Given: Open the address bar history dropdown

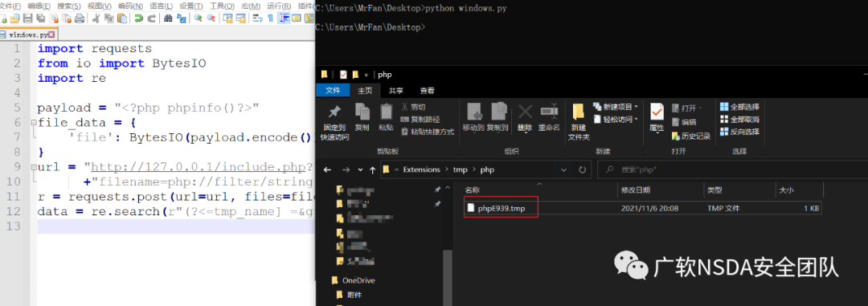Looking at the screenshot, I should coord(564,170).
